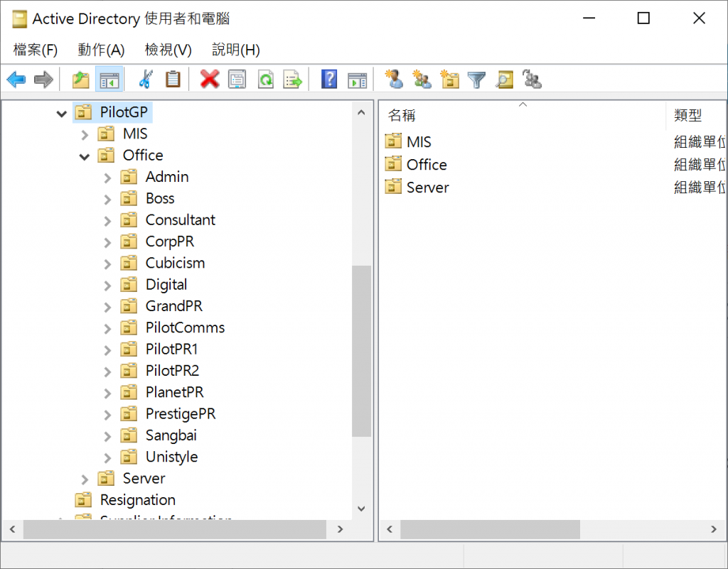Screen dimensions: 728x569
Task: Click the add to group icon
Action: tap(532, 80)
